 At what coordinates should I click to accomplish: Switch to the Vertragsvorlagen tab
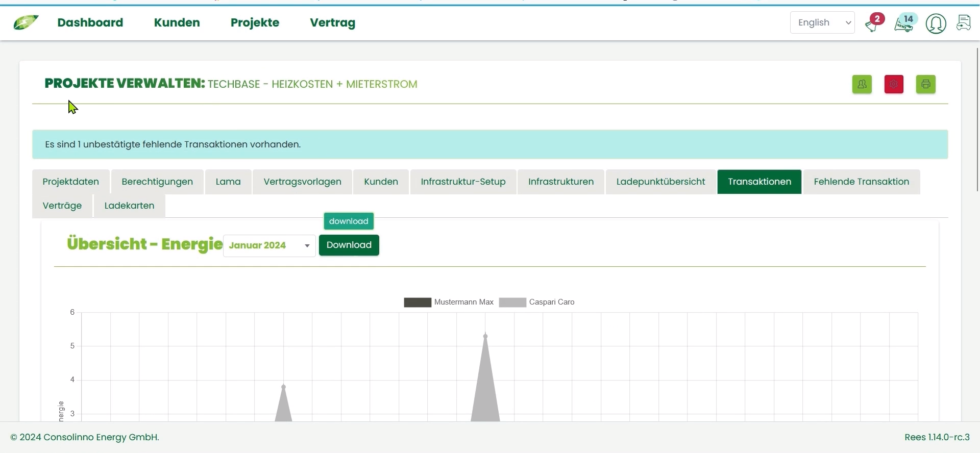[303, 182]
